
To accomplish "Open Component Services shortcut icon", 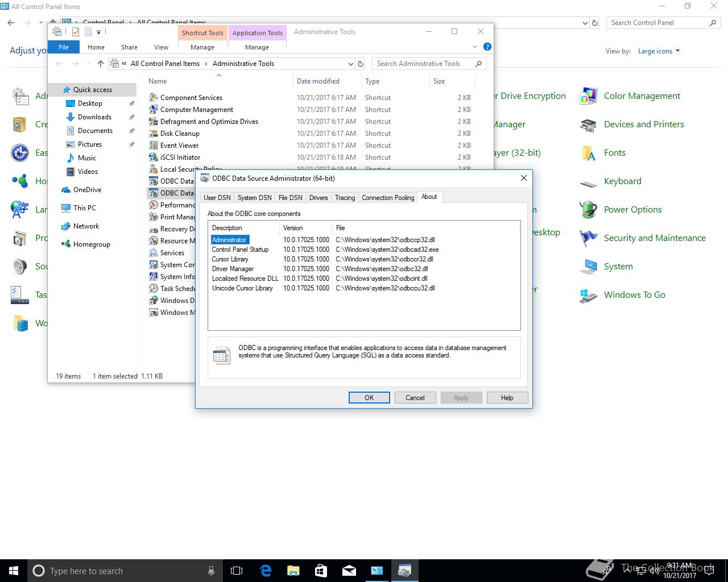I will coord(153,98).
